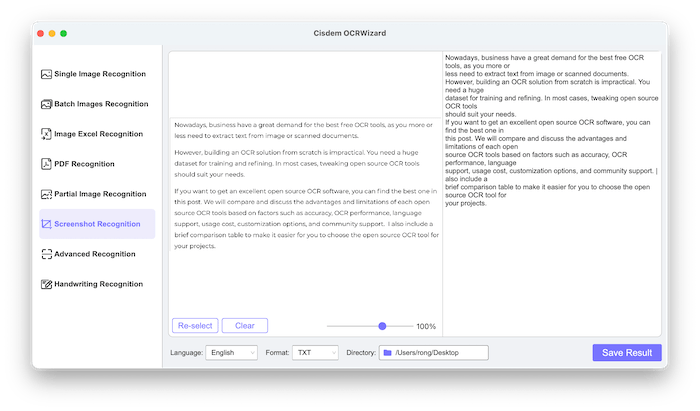Select the Batch Images Recognition label
Image resolution: width=700 pixels, height=411 pixels.
click(100, 104)
